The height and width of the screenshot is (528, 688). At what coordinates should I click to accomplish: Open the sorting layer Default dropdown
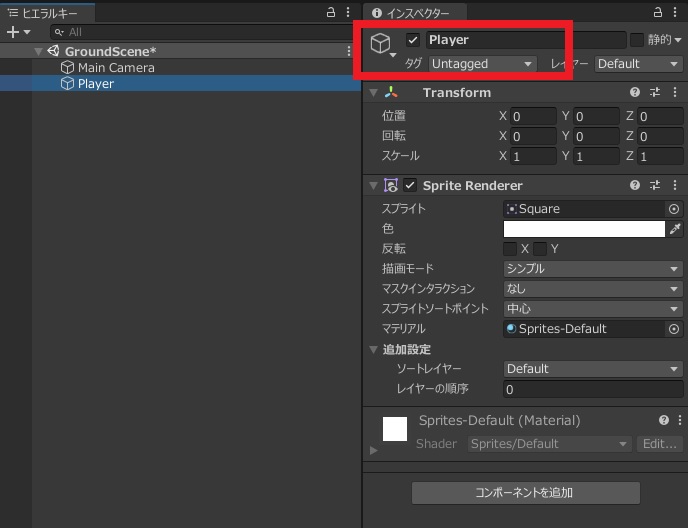593,369
